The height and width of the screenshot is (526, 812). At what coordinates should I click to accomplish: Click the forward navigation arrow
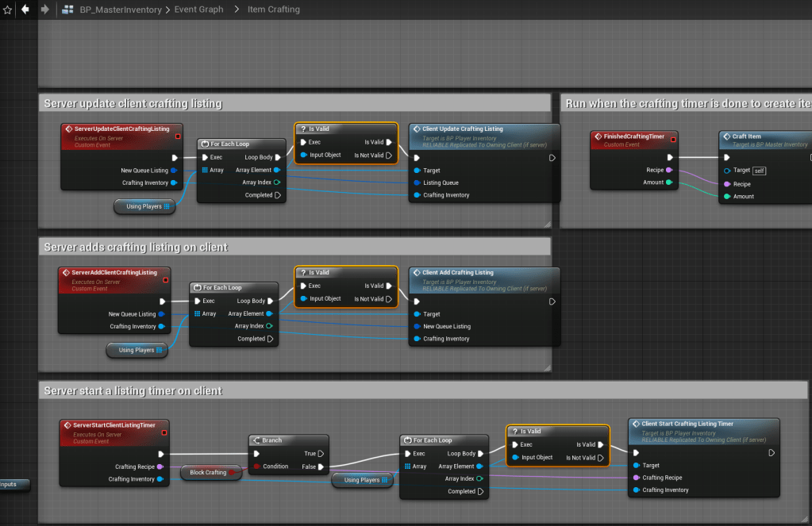pos(44,10)
